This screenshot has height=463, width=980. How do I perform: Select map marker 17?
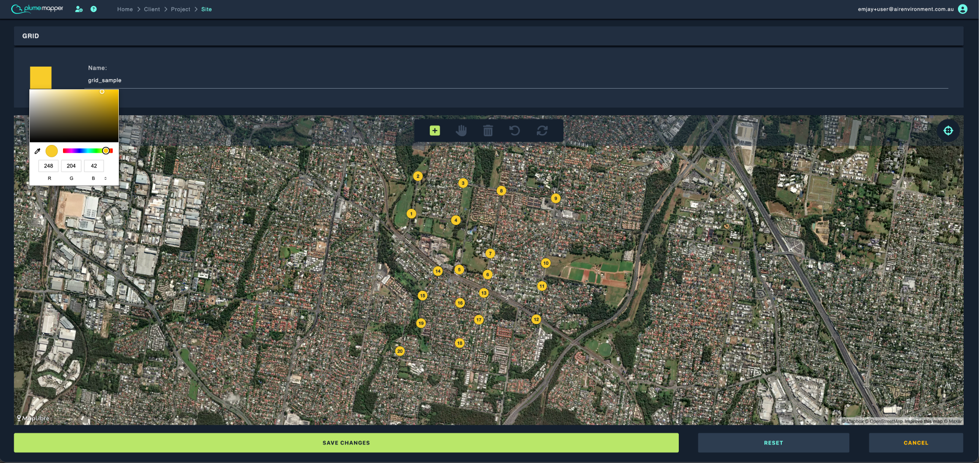click(478, 320)
